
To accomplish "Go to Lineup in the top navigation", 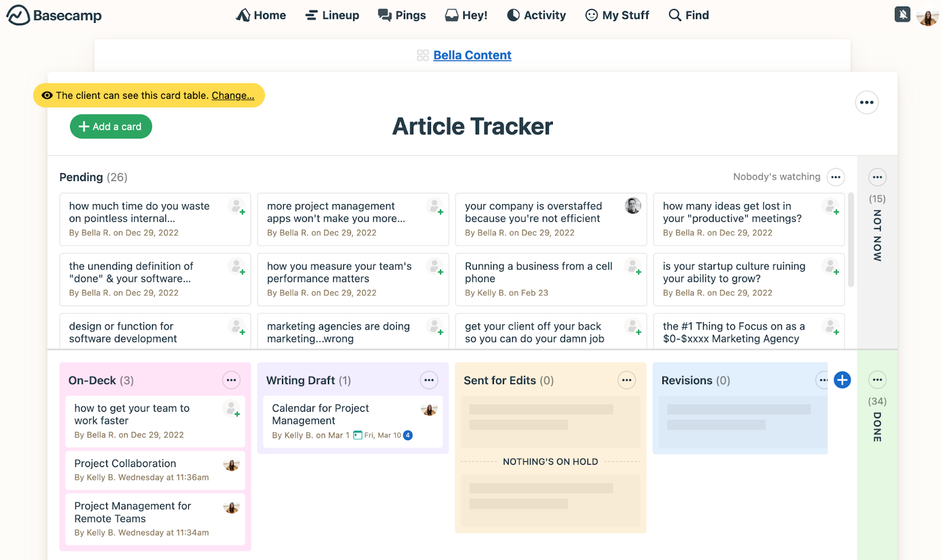I will pyautogui.click(x=333, y=15).
